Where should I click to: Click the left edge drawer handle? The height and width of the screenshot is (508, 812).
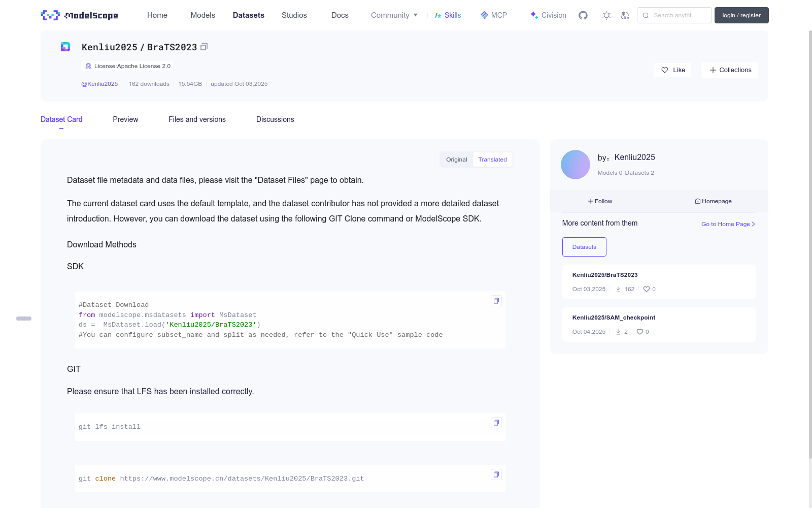pos(24,319)
